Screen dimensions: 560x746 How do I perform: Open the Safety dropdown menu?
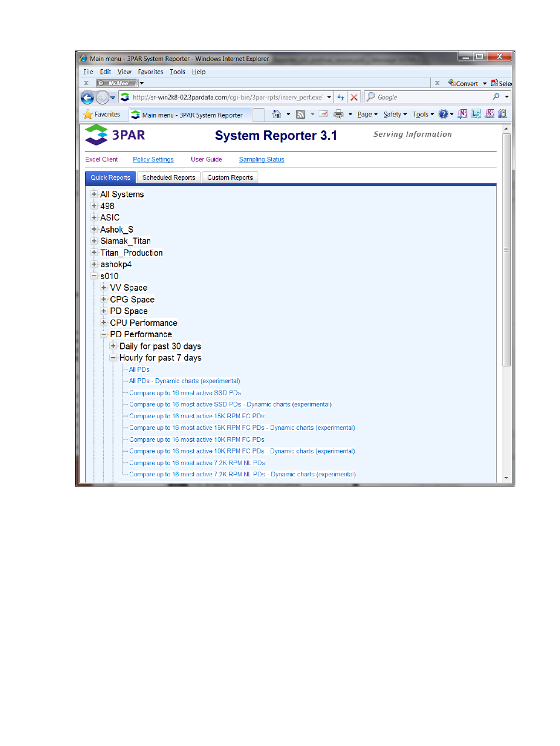click(395, 115)
